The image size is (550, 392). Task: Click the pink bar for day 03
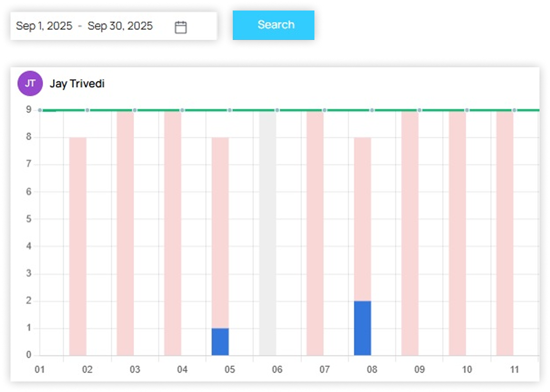(125, 233)
